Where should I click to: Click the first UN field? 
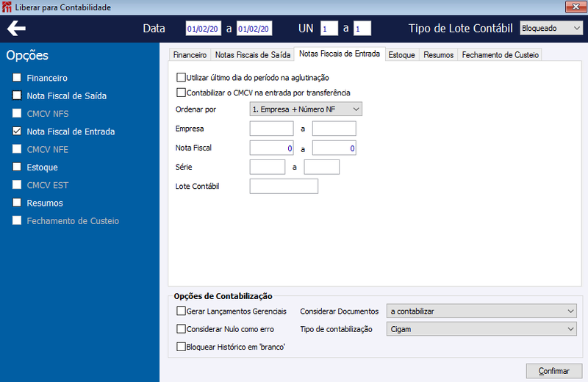tap(329, 29)
